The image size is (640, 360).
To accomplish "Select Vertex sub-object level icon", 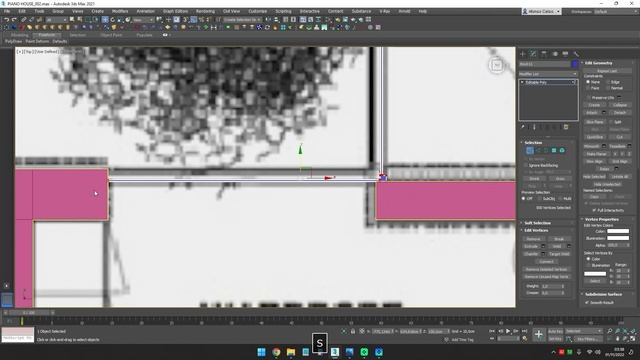I will click(530, 151).
